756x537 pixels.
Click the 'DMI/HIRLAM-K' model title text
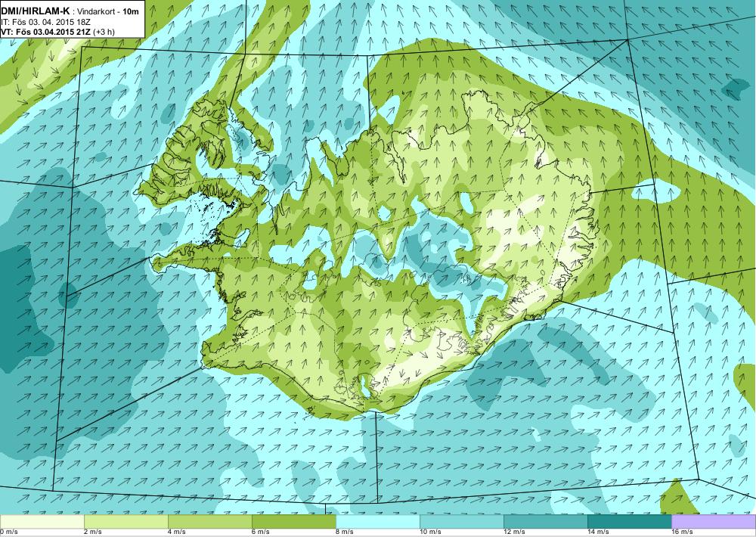coord(36,11)
